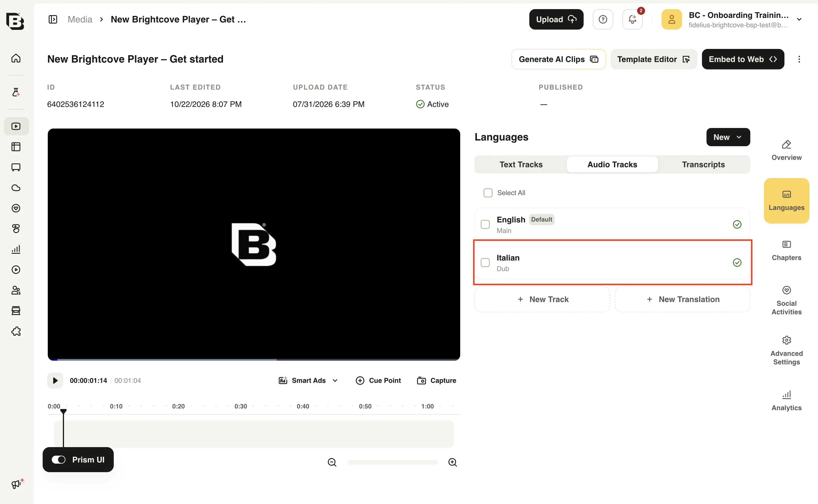The image size is (818, 504).
Task: Click the zoom out magnifier icon
Action: coord(332,462)
